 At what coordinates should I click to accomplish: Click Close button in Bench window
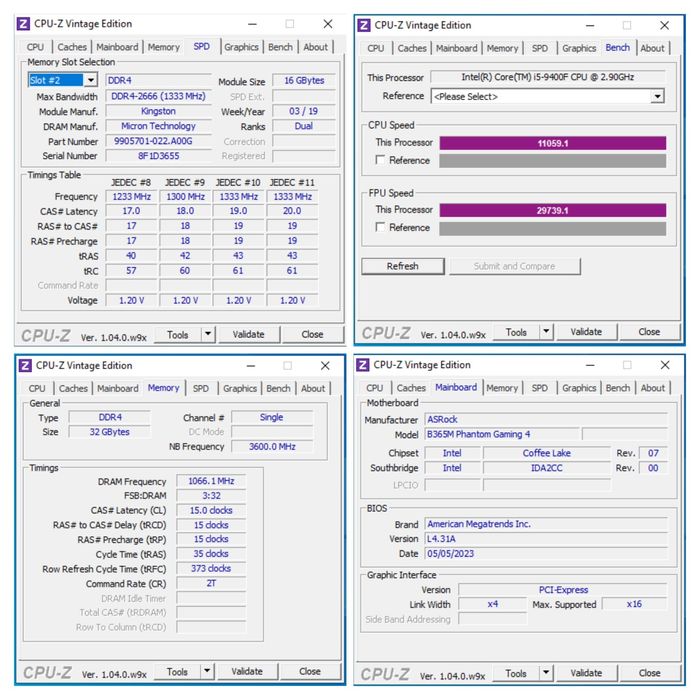649,332
